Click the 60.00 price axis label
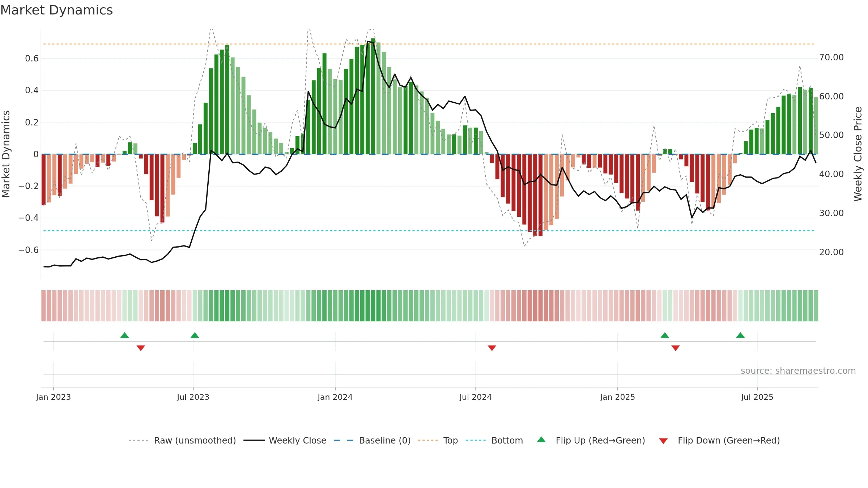 tap(831, 96)
